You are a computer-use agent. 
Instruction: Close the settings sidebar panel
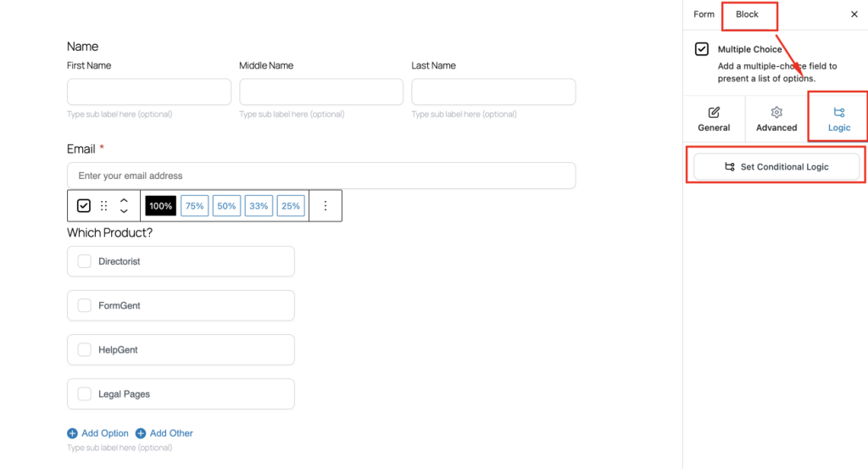[854, 14]
